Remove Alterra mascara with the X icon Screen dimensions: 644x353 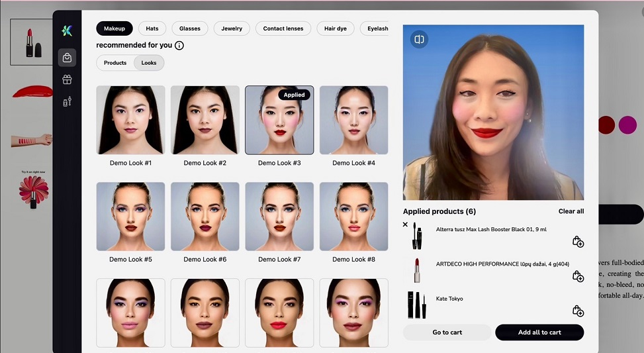pyautogui.click(x=406, y=225)
